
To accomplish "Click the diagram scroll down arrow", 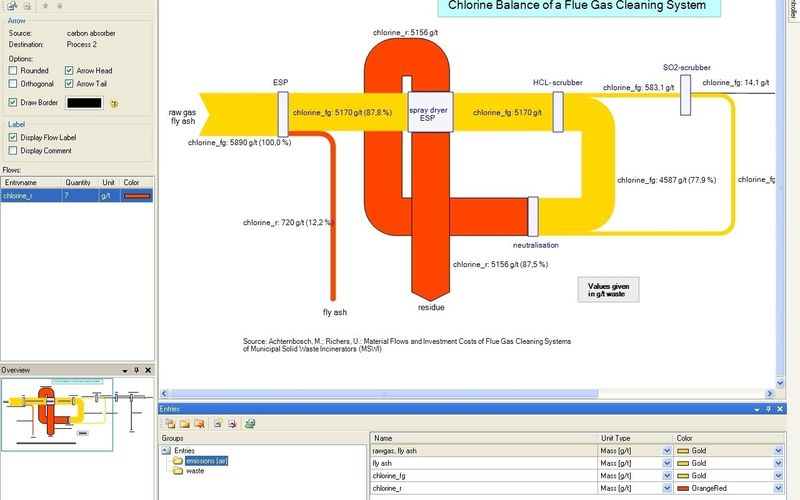I will (x=780, y=383).
